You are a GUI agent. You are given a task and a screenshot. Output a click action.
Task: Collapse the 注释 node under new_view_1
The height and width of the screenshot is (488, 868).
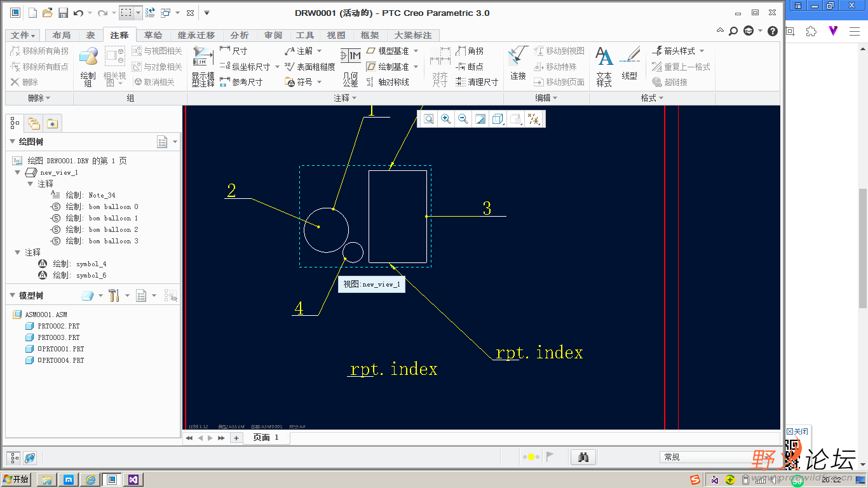coord(31,184)
